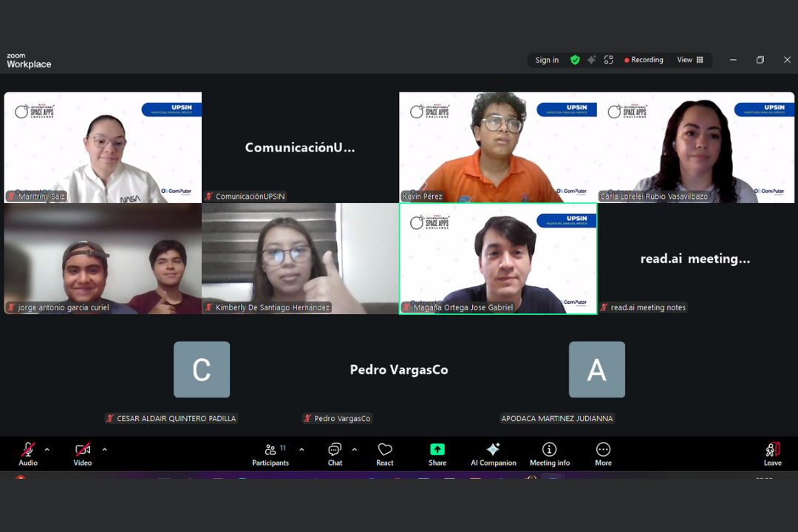Open the Chat panel
The width and height of the screenshot is (798, 532).
pos(335,453)
